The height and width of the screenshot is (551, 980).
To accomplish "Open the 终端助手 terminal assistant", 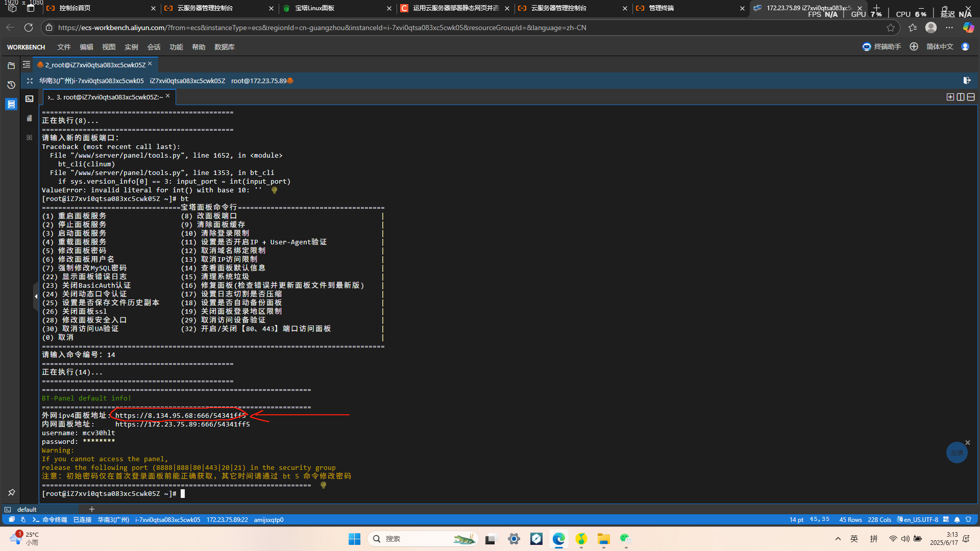I will (881, 46).
